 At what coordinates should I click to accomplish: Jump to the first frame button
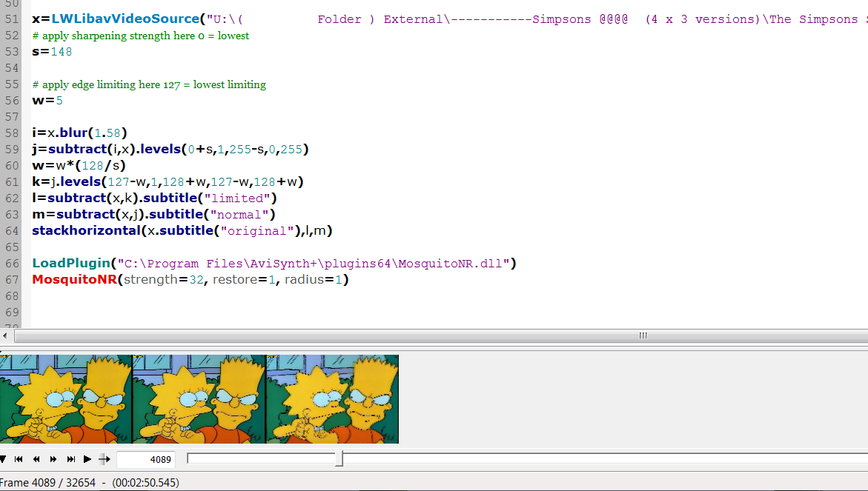[19, 459]
